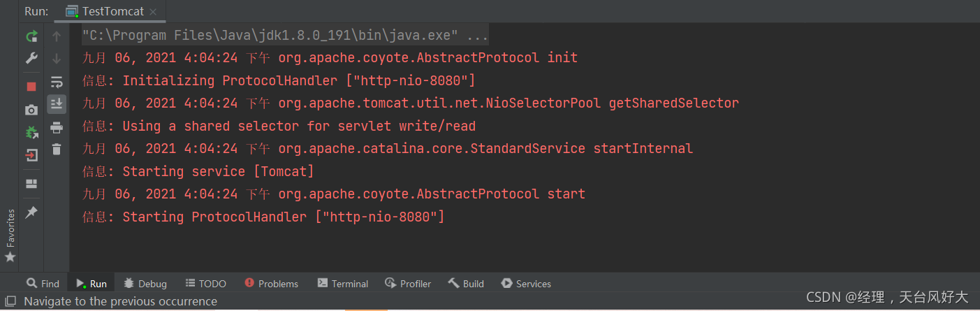This screenshot has width=980, height=311.
Task: Show the Problems tool window
Action: click(272, 283)
